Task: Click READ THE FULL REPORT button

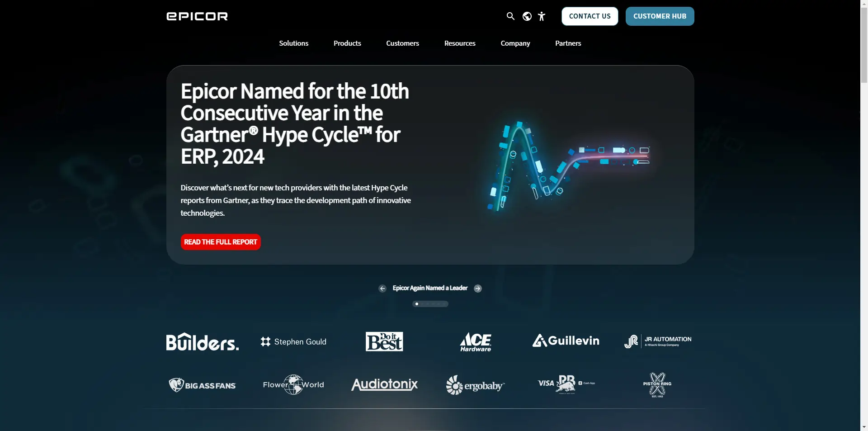Action: click(x=221, y=242)
